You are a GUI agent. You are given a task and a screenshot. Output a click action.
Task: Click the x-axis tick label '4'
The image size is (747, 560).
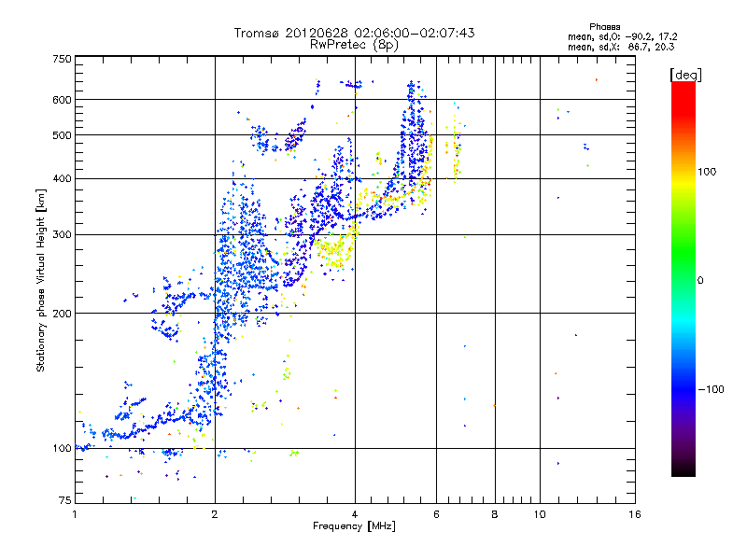click(x=355, y=514)
